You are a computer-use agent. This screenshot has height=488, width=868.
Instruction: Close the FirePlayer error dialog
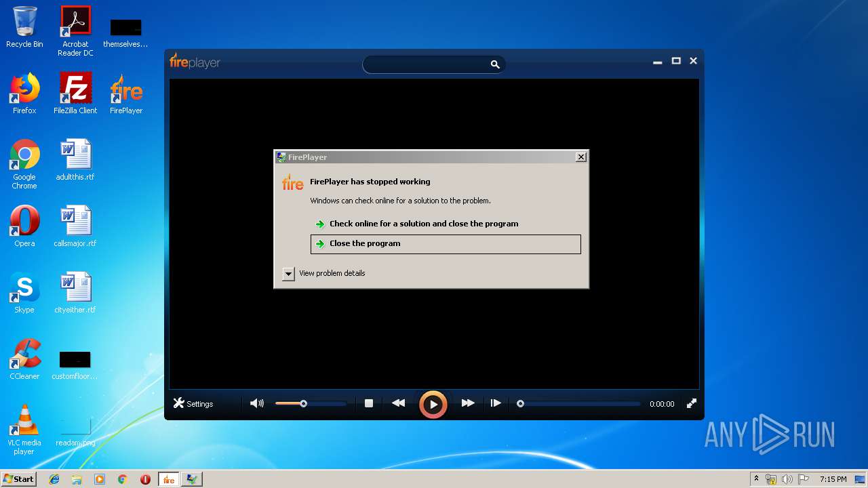581,157
